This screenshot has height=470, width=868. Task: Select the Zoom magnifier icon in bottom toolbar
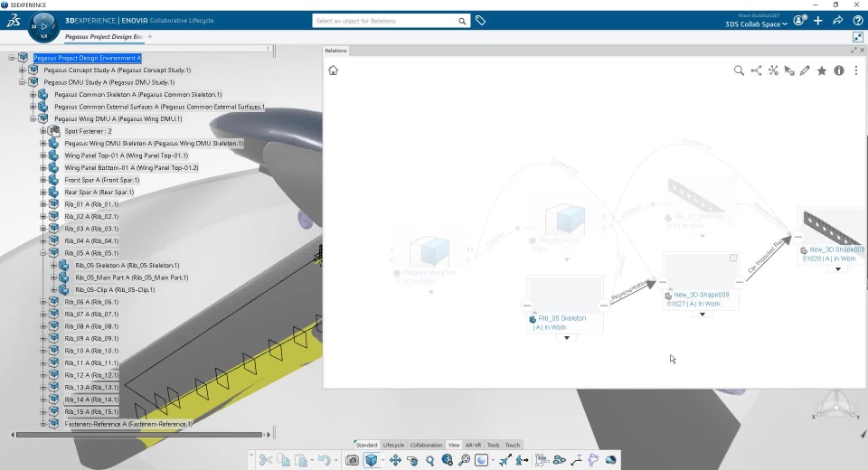(x=430, y=460)
